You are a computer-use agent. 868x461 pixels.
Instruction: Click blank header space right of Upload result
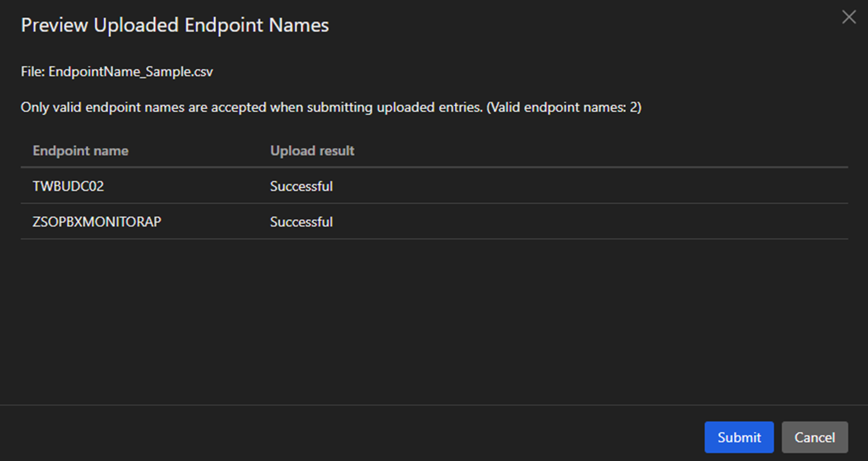pyautogui.click(x=602, y=151)
